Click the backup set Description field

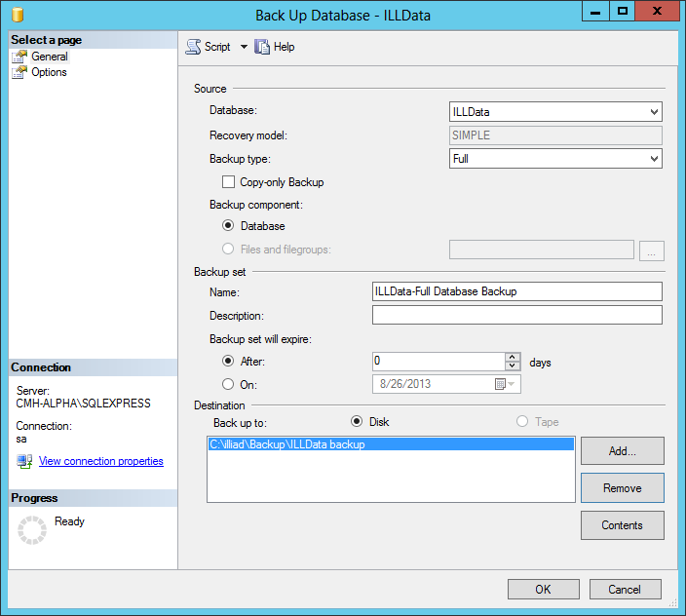pos(516,315)
